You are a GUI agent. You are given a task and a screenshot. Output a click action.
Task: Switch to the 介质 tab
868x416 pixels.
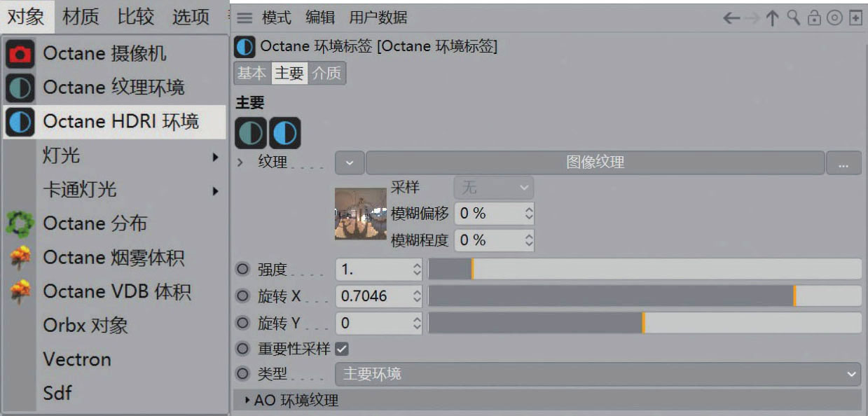click(326, 74)
